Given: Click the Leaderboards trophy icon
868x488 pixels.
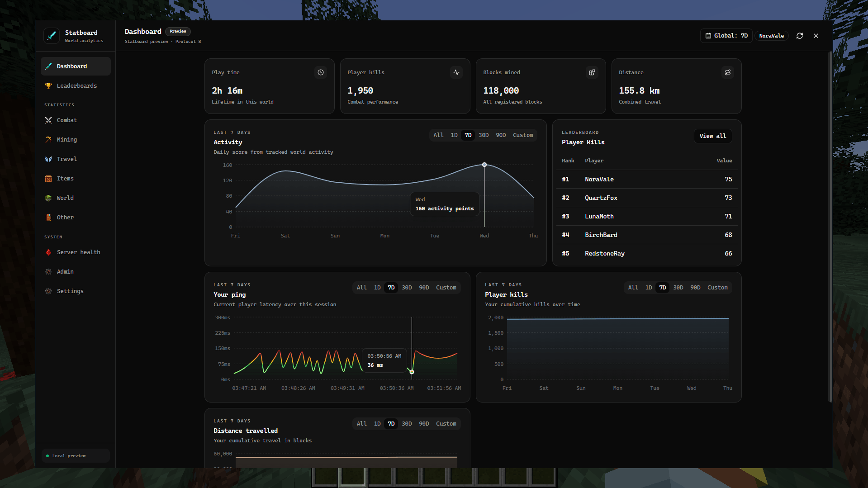Looking at the screenshot, I should [x=48, y=85].
